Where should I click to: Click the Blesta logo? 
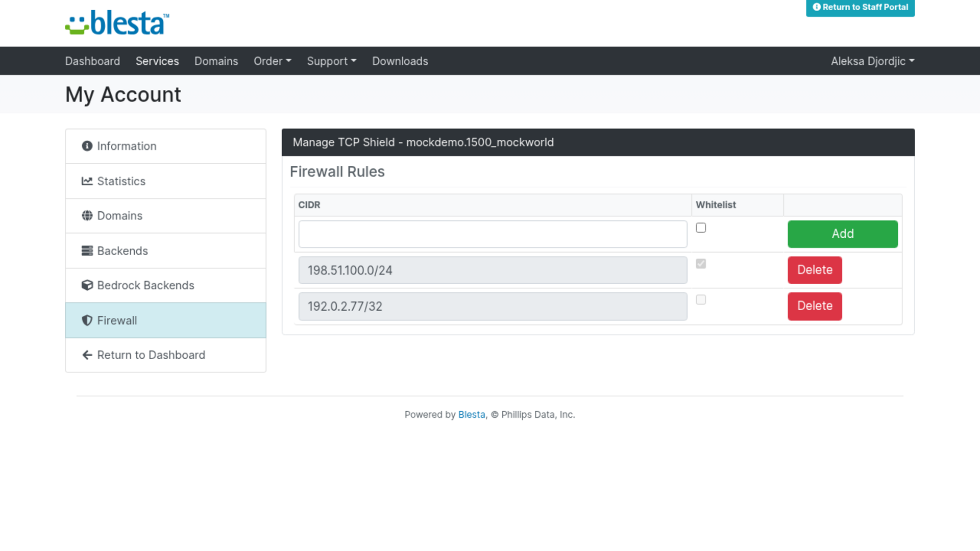[117, 23]
